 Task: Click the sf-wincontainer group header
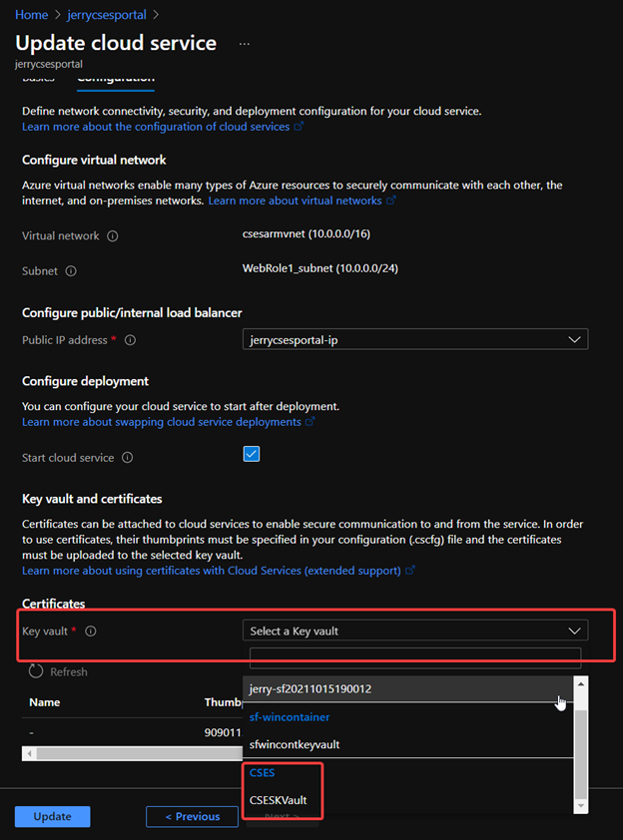pyautogui.click(x=290, y=716)
